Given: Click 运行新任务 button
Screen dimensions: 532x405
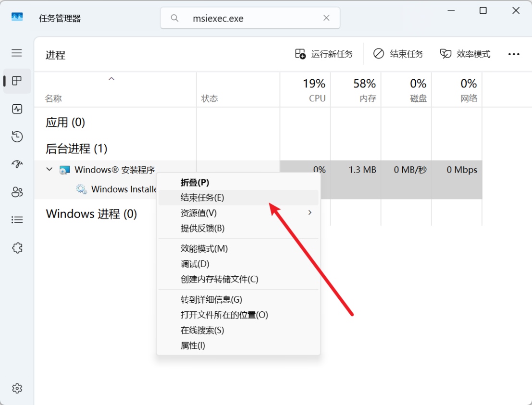Looking at the screenshot, I should (x=324, y=54).
